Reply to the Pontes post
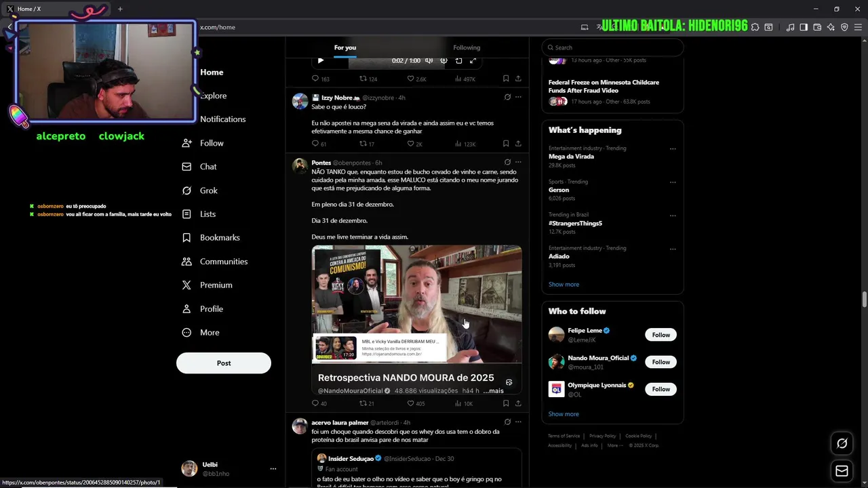Image resolution: width=868 pixels, height=488 pixels. (315, 403)
